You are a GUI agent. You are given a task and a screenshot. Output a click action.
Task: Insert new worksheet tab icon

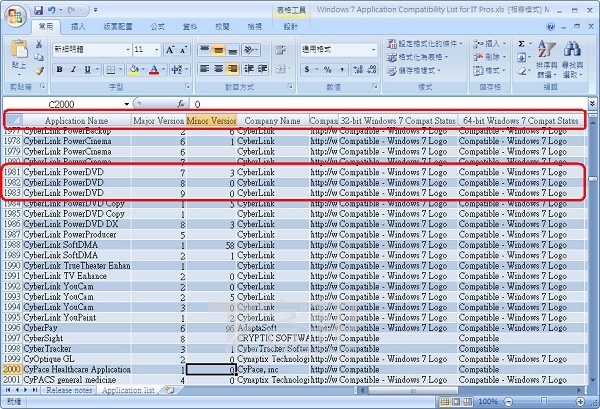tap(170, 390)
